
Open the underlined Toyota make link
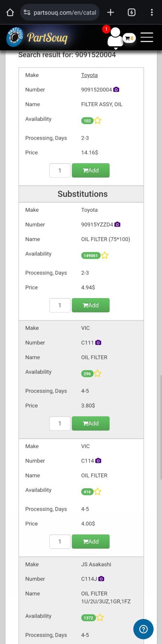tap(89, 75)
